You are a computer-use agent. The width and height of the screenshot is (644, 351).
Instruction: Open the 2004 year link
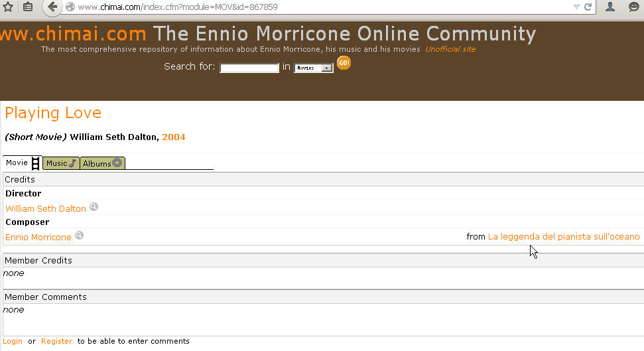pos(173,137)
